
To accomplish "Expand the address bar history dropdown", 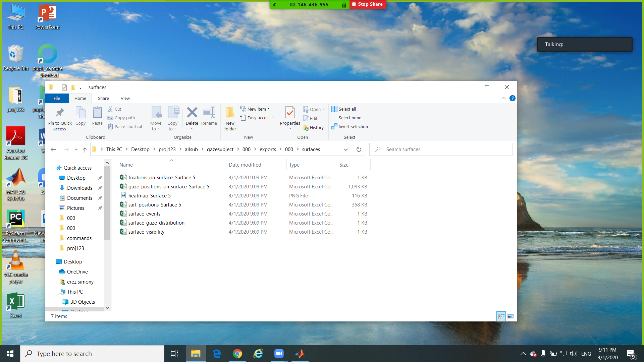I will pyautogui.click(x=346, y=149).
